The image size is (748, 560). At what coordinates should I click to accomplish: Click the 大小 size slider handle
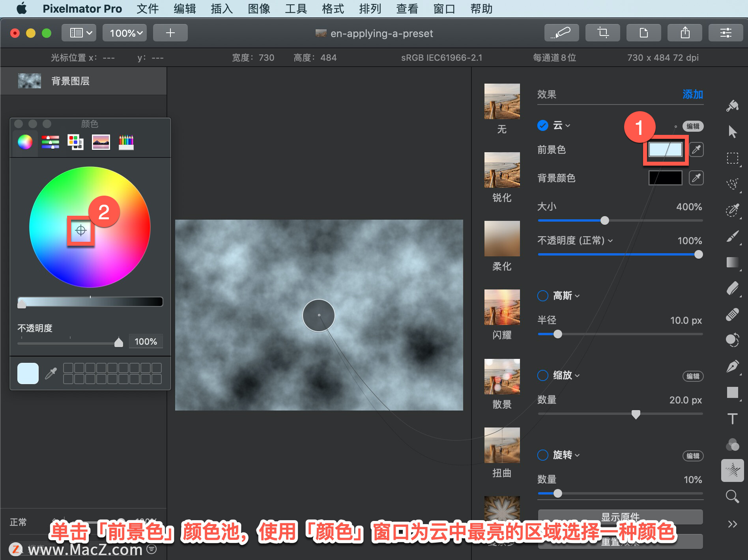(605, 220)
